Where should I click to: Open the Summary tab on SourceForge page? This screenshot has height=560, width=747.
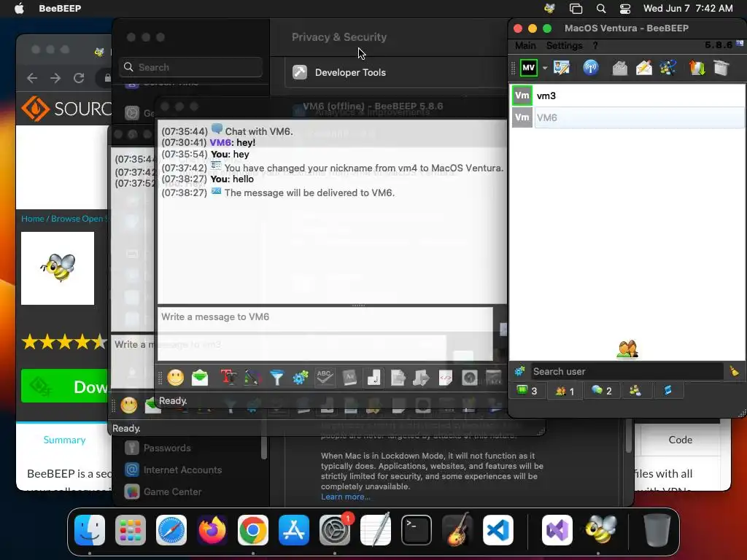tap(64, 440)
